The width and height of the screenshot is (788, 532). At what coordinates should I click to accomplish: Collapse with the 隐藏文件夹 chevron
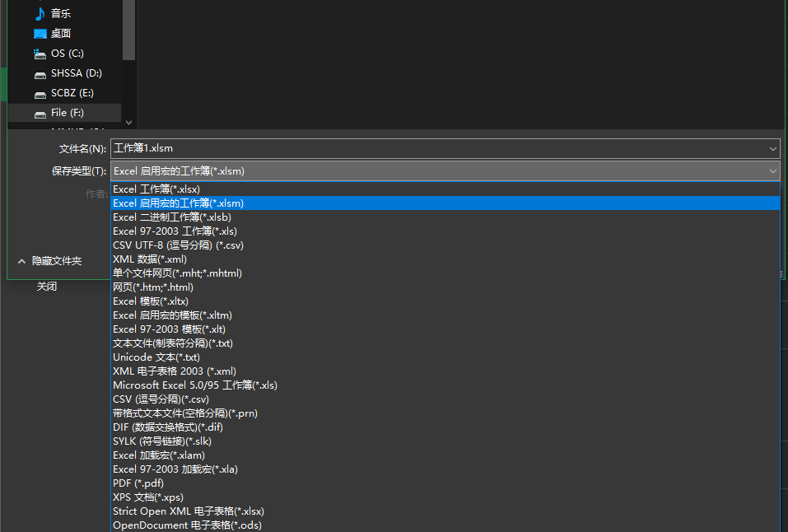pyautogui.click(x=21, y=261)
